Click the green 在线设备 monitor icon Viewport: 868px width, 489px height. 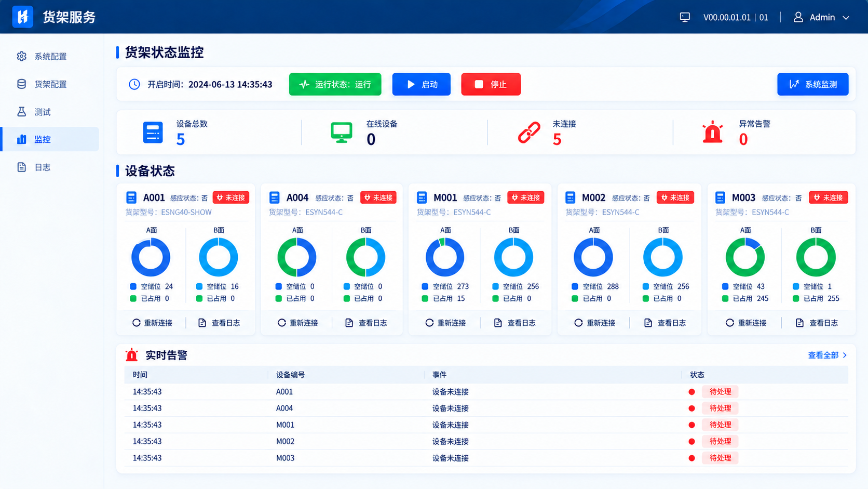tap(342, 133)
